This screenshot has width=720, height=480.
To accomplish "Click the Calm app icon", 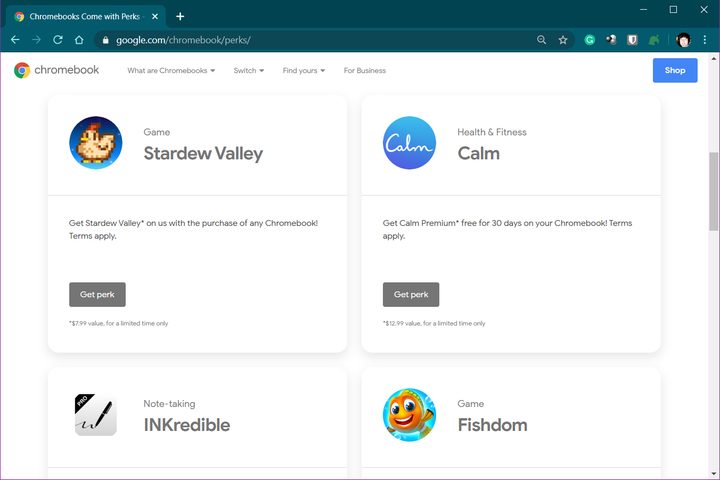I will tap(409, 143).
